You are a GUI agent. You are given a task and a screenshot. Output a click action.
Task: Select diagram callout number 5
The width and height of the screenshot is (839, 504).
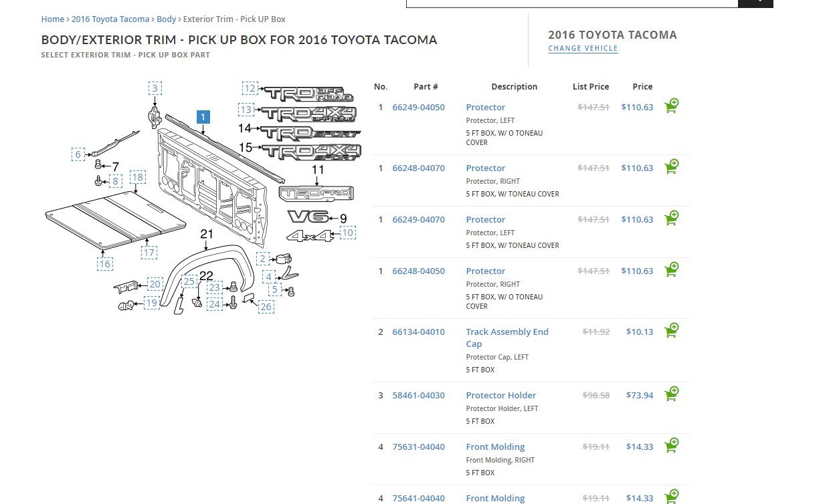point(275,290)
